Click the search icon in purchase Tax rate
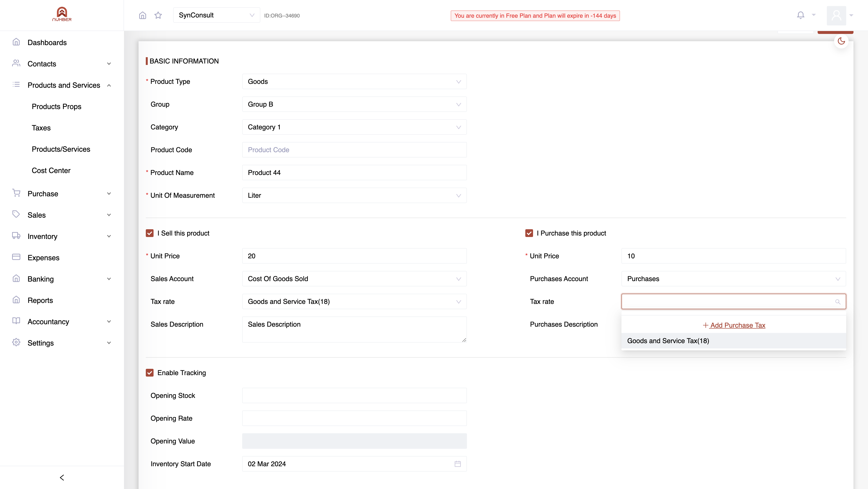This screenshot has height=489, width=868. coord(838,301)
